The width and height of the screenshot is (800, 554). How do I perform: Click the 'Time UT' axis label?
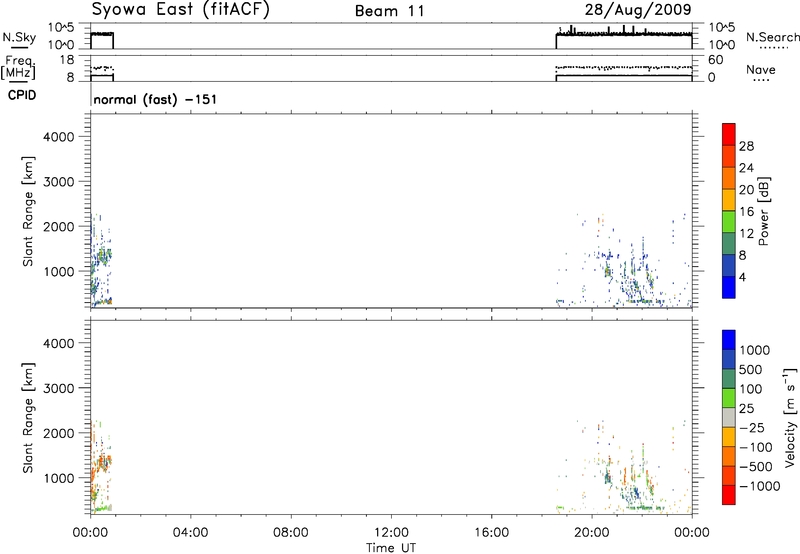click(391, 548)
